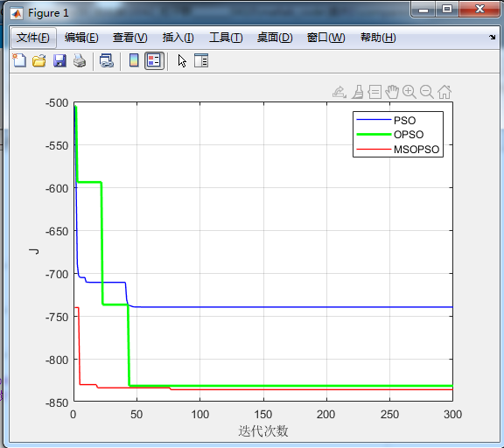
Task: Create a new figure with toolbar icon
Action: [19, 60]
